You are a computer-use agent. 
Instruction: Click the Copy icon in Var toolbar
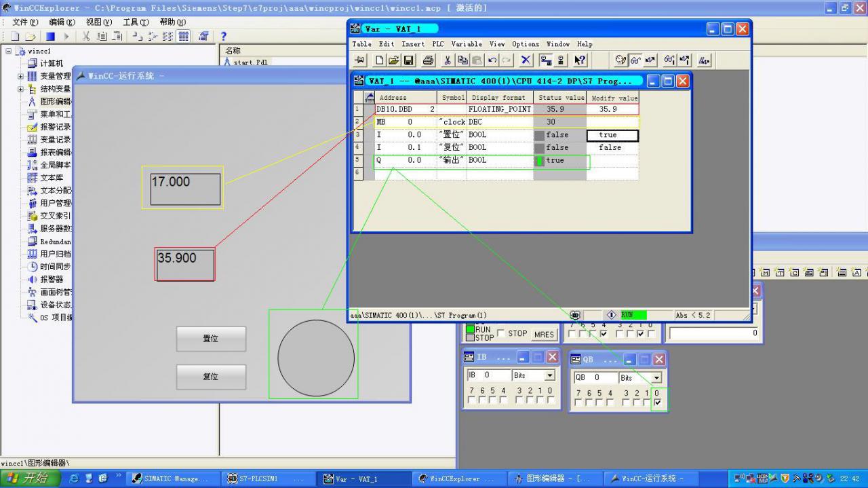(x=462, y=60)
